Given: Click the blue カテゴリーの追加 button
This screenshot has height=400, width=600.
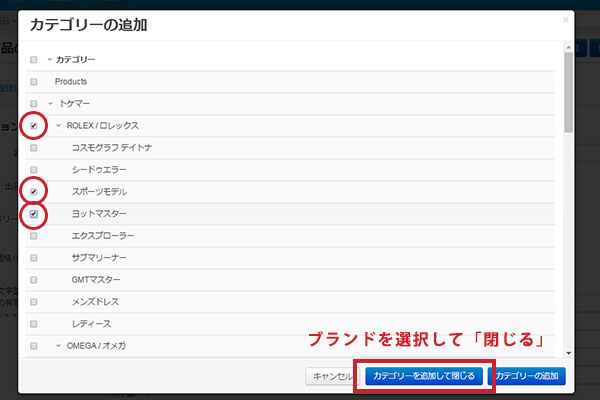Looking at the screenshot, I should [x=527, y=376].
